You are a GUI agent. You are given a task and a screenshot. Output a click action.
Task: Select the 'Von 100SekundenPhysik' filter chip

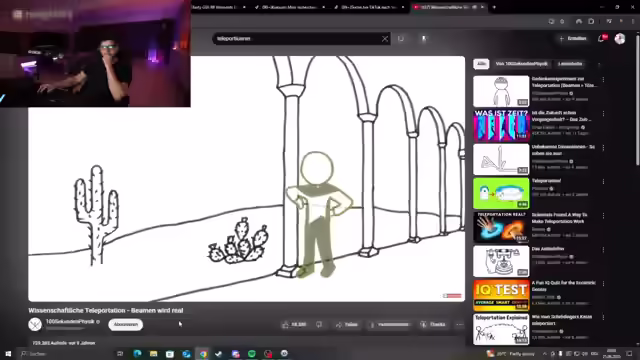point(521,64)
